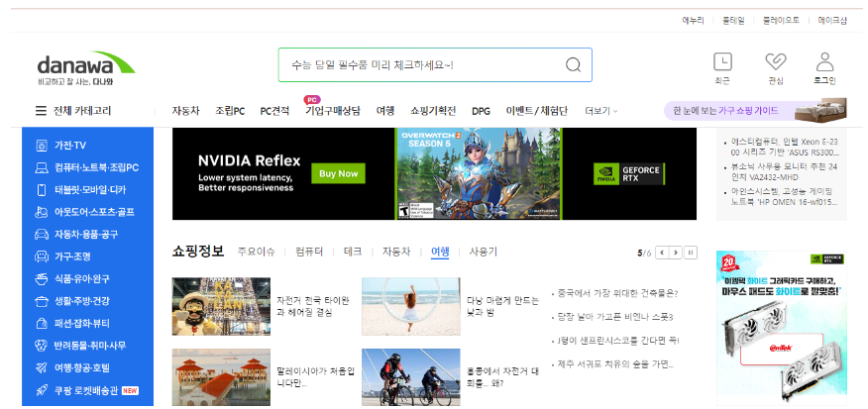Click the 태블릿·모바일·디카 phone icon
Viewport: 868px width, 409px height.
click(x=41, y=190)
